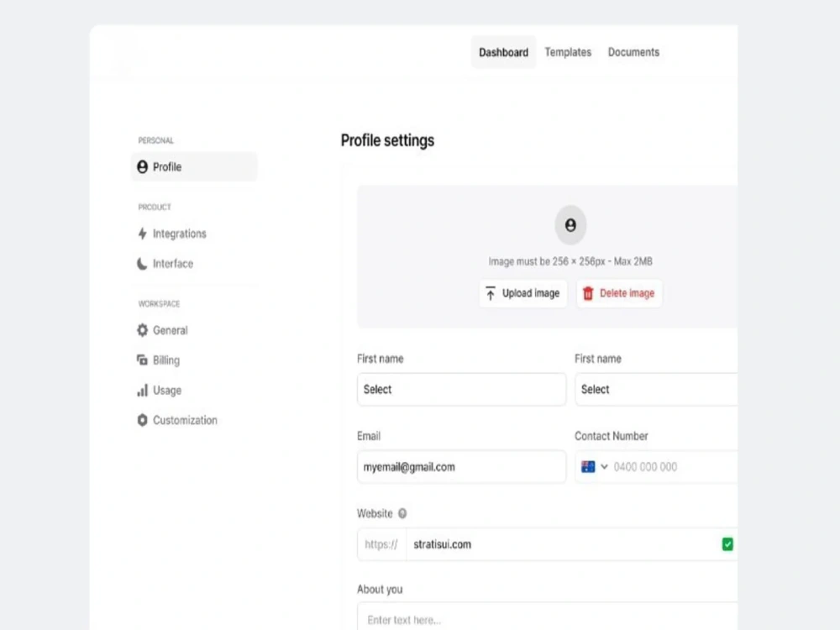Click the Upload image button
Image resolution: width=840 pixels, height=630 pixels.
point(522,293)
